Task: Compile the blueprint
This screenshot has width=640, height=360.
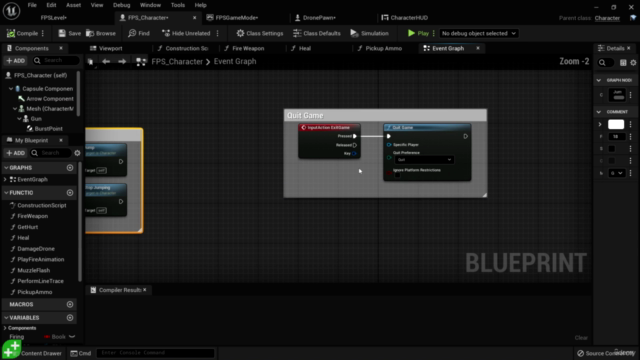Action: coord(22,33)
